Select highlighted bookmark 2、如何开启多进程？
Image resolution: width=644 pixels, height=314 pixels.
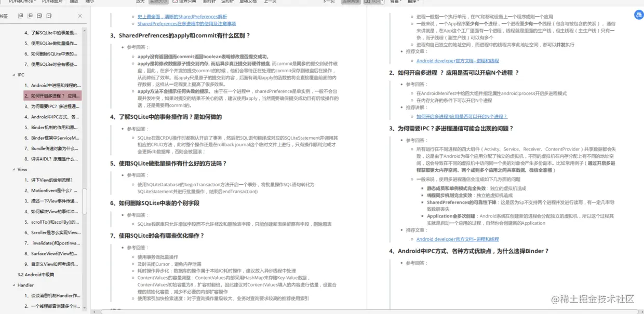point(52,95)
